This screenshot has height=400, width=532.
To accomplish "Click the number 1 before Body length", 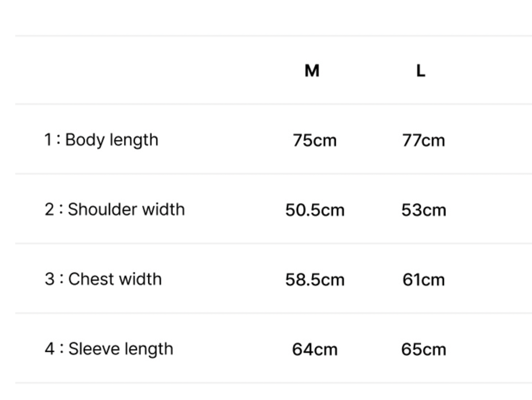I will pyautogui.click(x=48, y=140).
